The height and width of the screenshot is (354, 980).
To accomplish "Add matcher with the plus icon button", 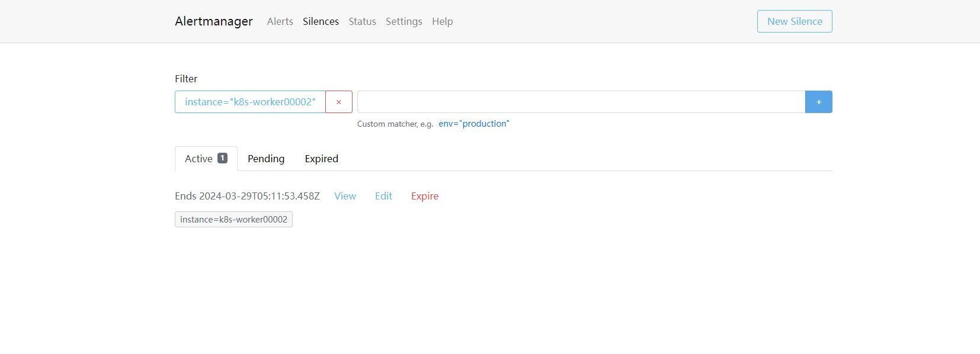I will (819, 102).
